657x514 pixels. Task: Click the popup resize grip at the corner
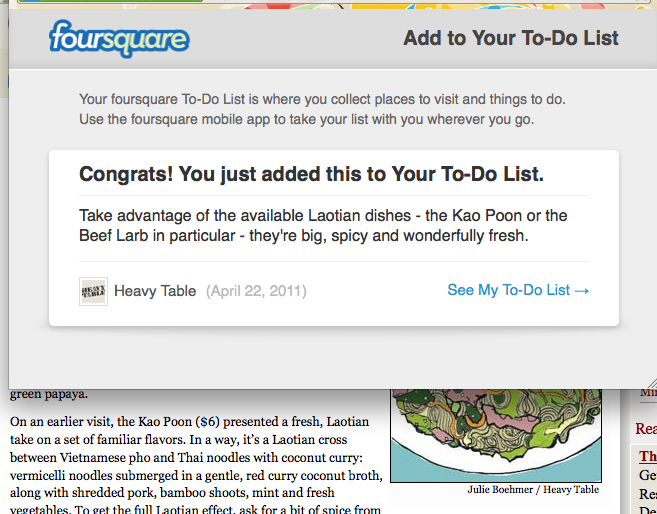coord(649,382)
